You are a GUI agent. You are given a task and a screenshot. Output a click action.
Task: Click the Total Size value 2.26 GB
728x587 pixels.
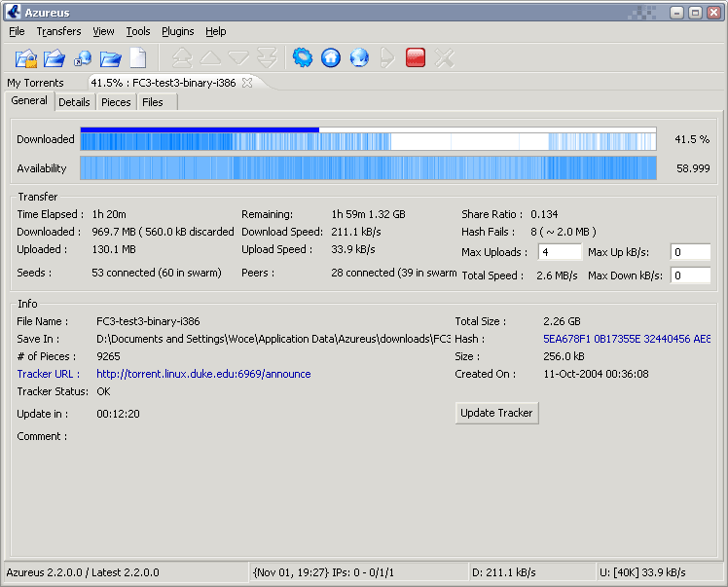[562, 321]
